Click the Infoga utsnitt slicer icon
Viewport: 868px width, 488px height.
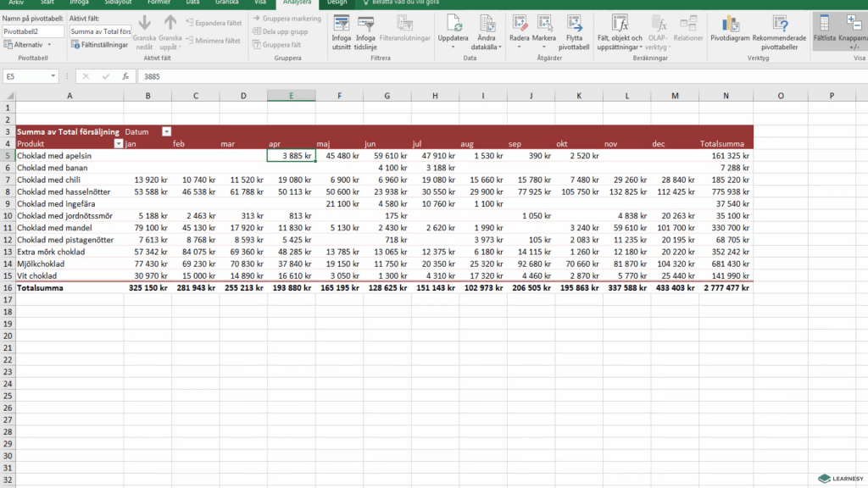[341, 24]
